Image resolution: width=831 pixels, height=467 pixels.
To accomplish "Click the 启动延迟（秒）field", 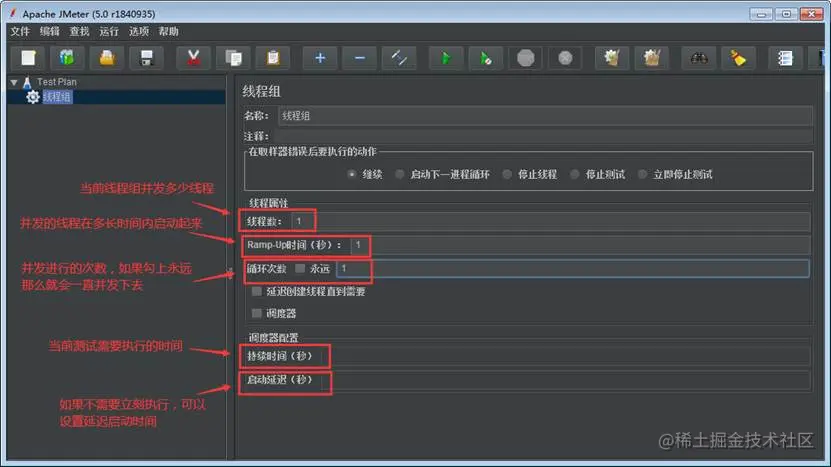I will tap(565, 380).
